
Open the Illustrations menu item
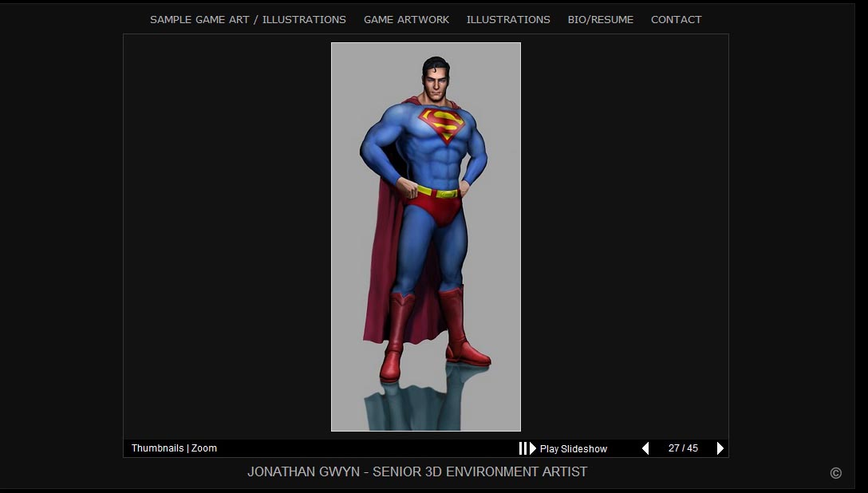[x=508, y=20]
